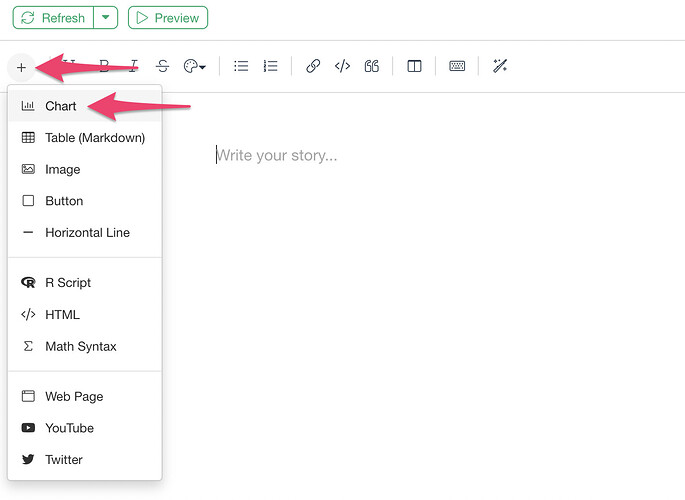Open the Refresh dropdown arrow

(106, 18)
